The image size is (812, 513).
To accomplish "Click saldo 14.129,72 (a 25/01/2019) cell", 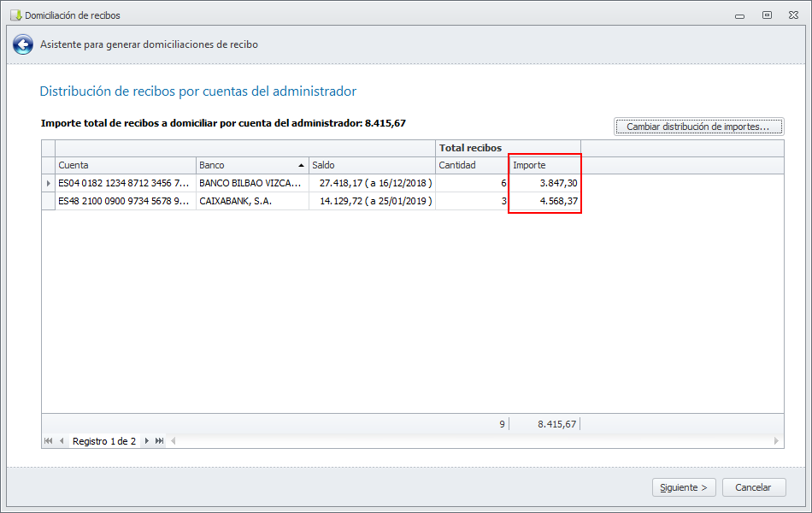I will [372, 201].
